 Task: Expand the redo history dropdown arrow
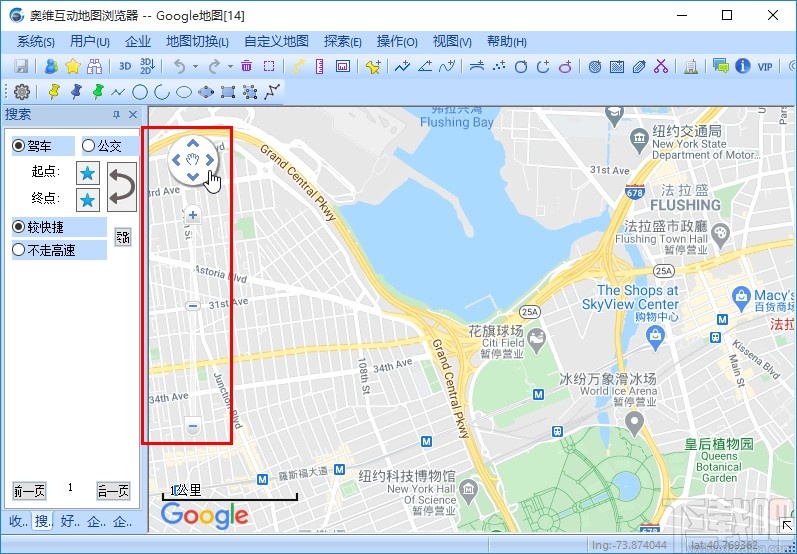(230, 67)
